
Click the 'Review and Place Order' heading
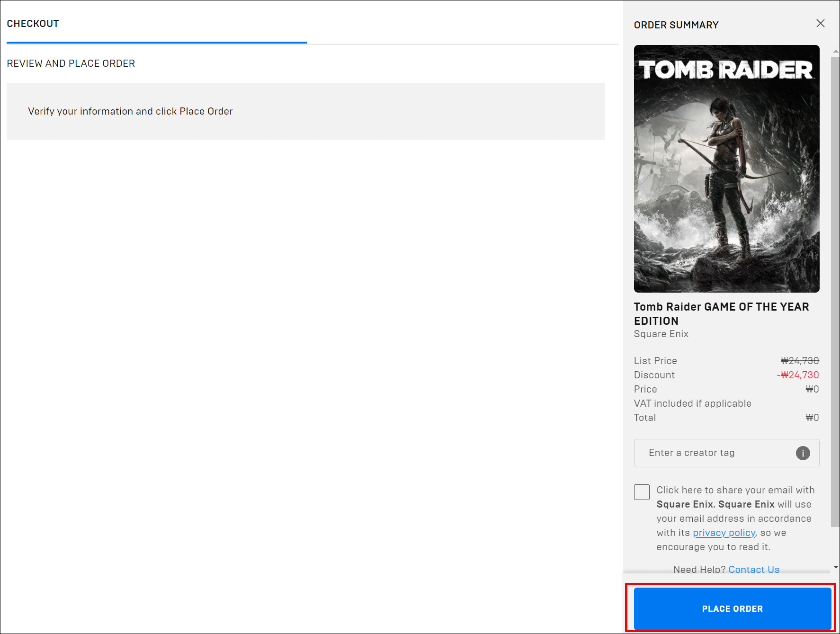71,63
